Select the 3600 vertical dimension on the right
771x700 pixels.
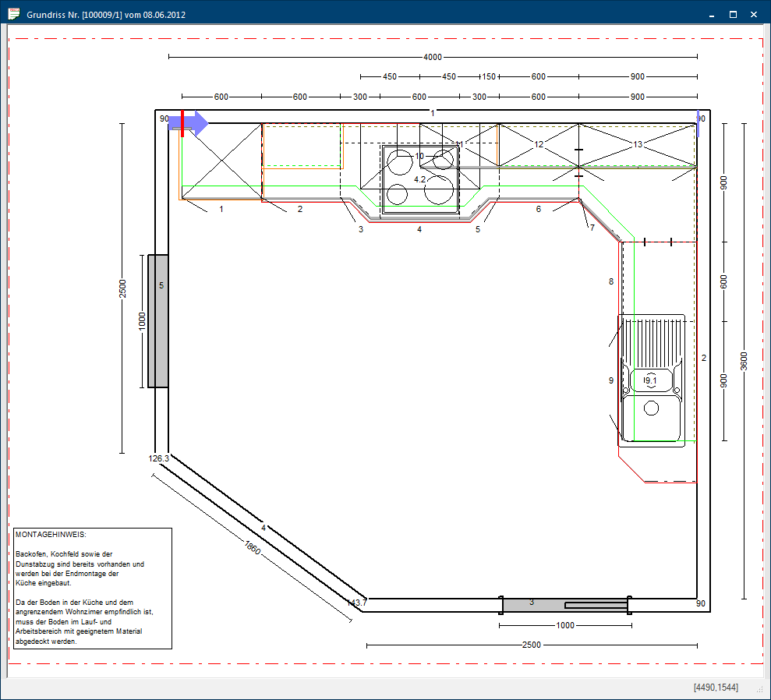coord(744,361)
